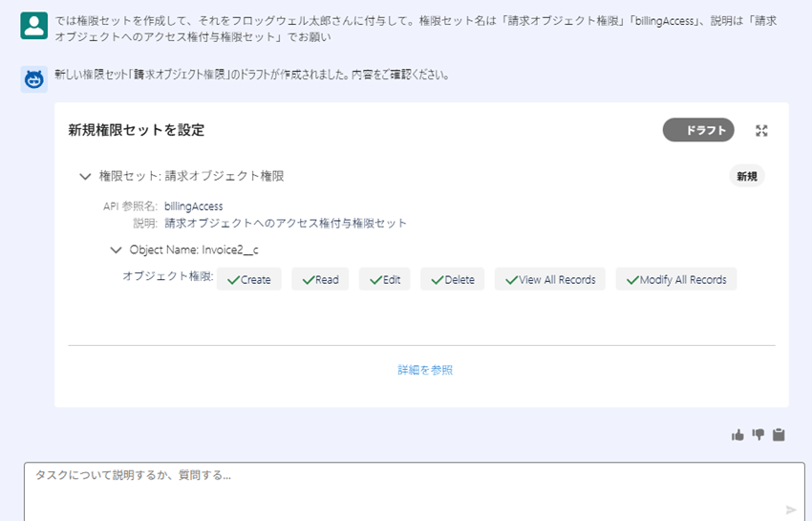Image resolution: width=812 pixels, height=521 pixels.
Task: Toggle the Edit object permission
Action: pyautogui.click(x=384, y=279)
